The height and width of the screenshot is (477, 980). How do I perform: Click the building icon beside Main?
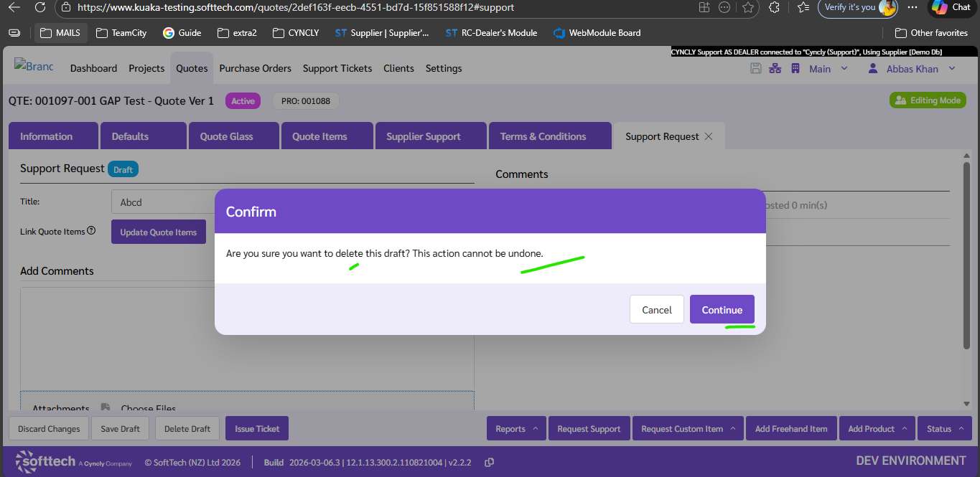tap(795, 68)
